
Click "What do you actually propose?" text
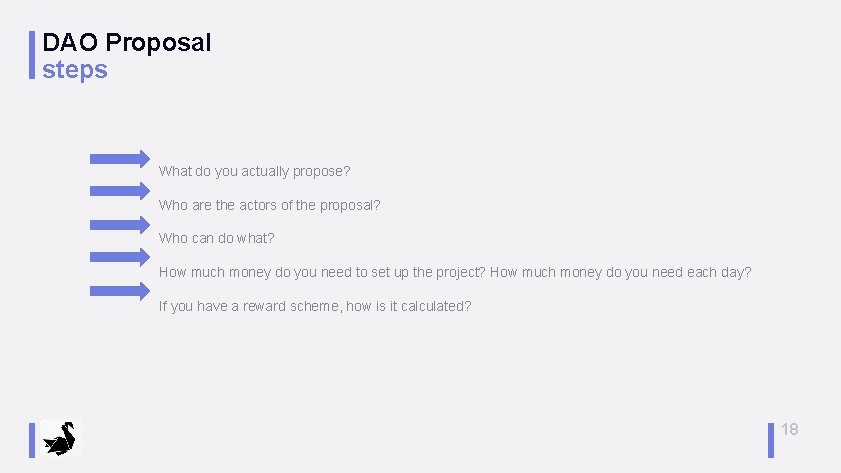[x=254, y=171]
